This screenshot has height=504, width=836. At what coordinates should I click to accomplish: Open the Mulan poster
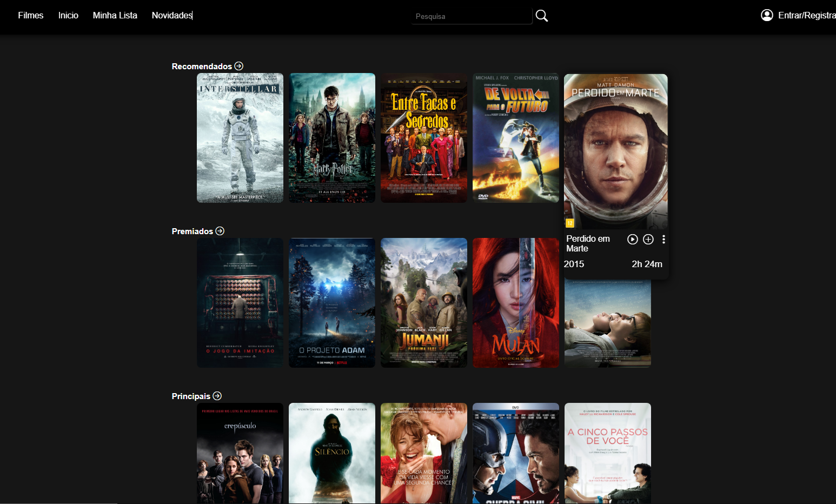515,302
